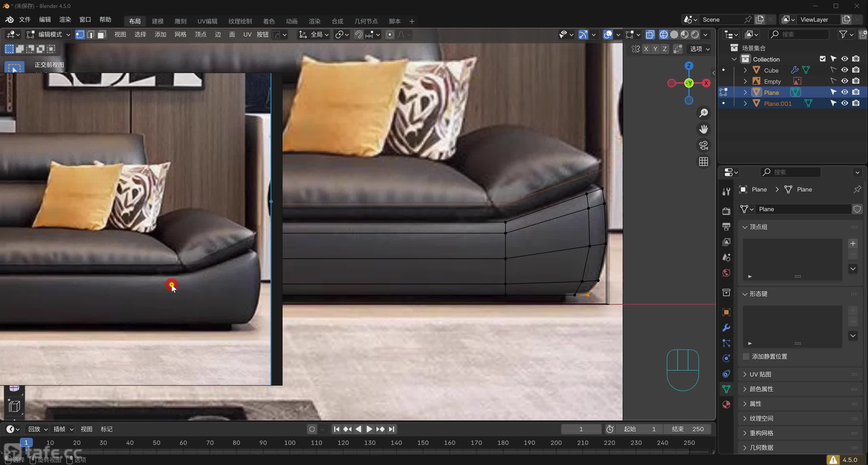Image resolution: width=868 pixels, height=465 pixels.
Task: Enable 添加静置位置 checkbox
Action: pos(746,356)
